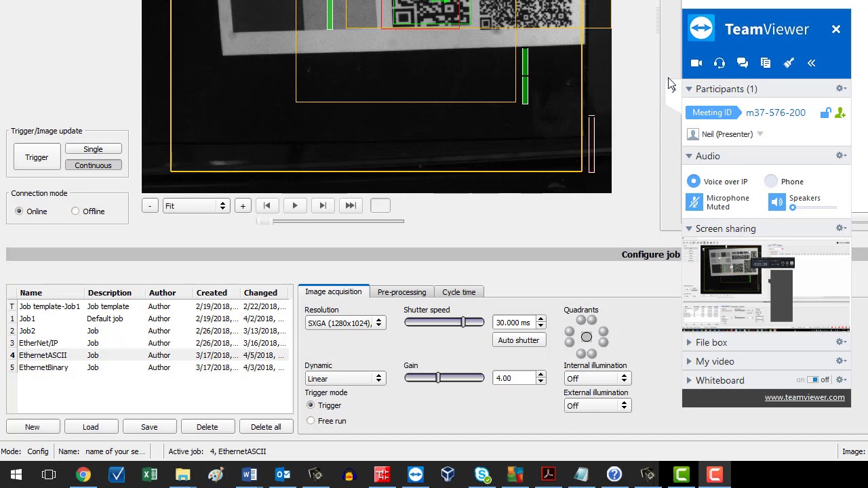Switch to the Image acquisition tab
The width and height of the screenshot is (868, 488).
[x=333, y=292]
